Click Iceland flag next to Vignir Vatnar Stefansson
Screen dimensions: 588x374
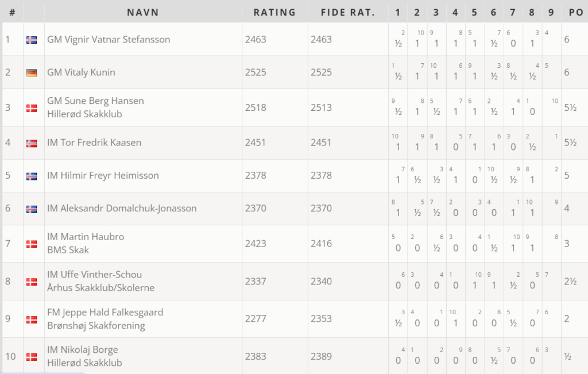[x=32, y=40]
